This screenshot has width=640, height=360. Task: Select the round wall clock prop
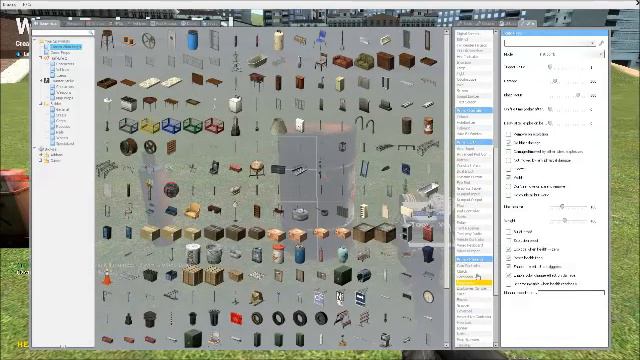[428, 297]
